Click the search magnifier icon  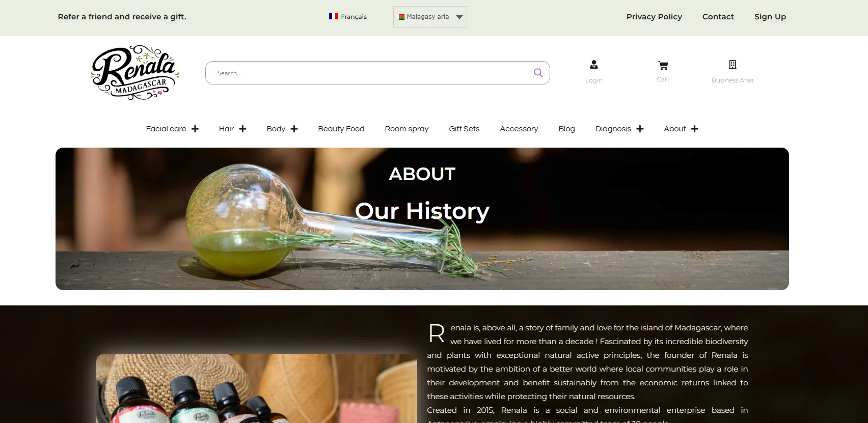point(538,73)
